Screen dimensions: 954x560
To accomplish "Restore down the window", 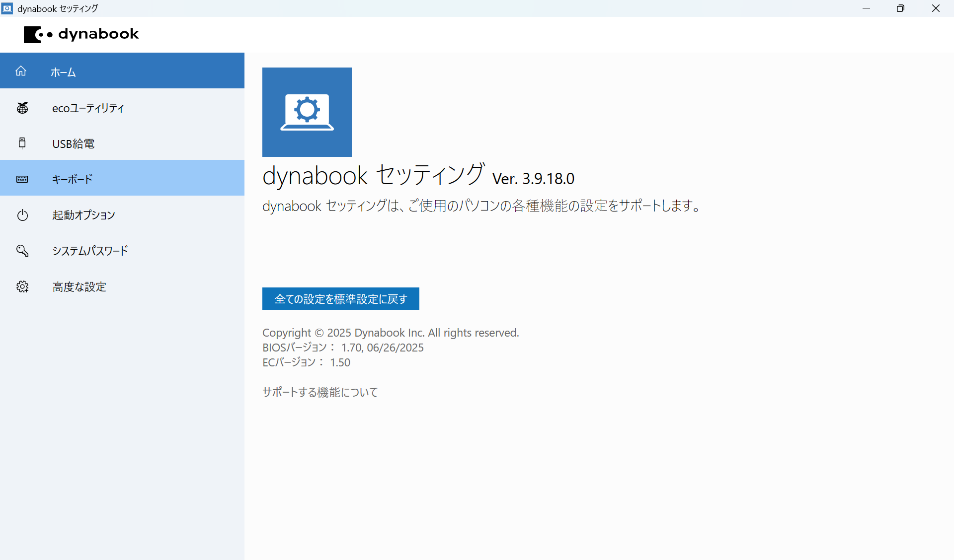I will click(900, 8).
